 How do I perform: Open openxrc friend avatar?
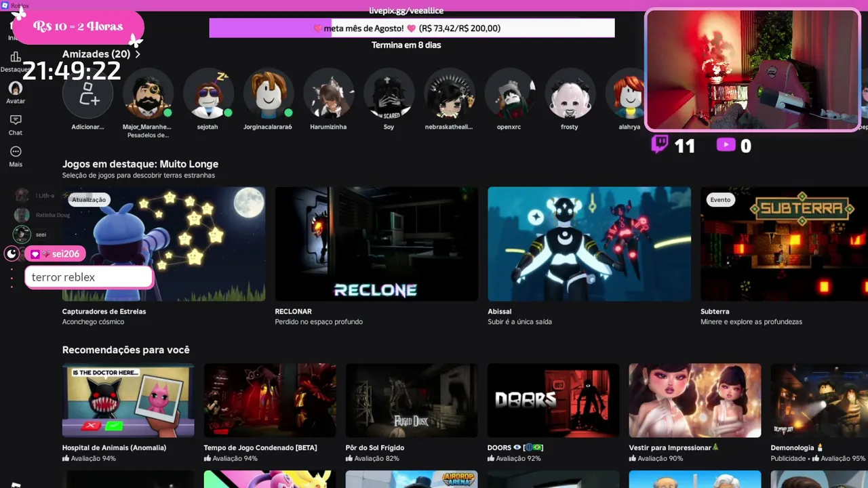point(509,94)
